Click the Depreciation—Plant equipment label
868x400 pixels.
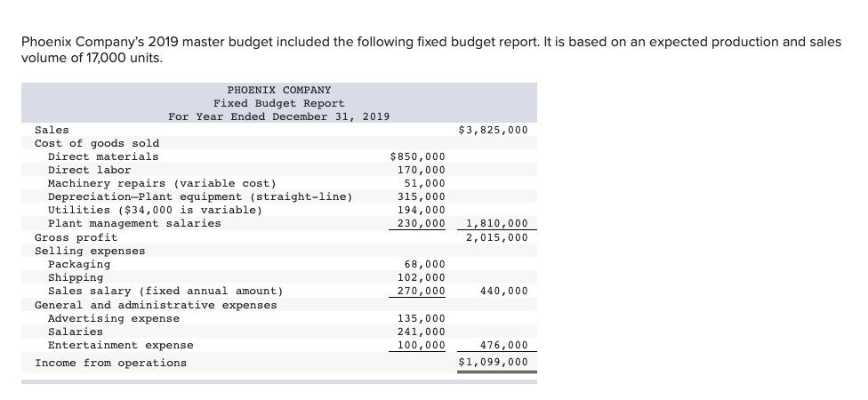click(200, 196)
